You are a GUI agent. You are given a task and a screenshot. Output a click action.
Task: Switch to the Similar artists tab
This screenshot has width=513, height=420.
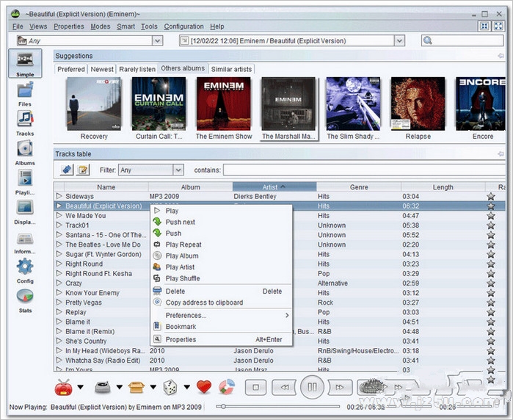231,69
